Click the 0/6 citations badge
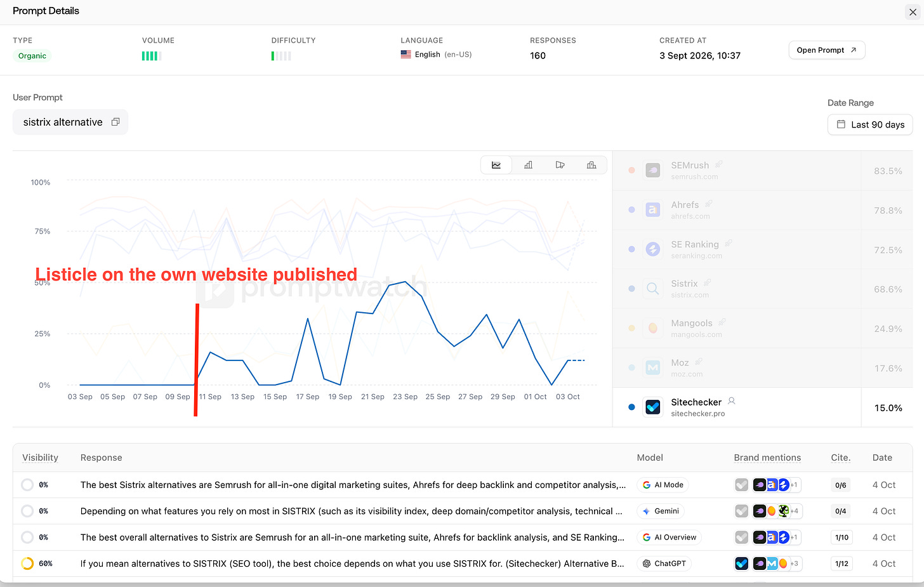 coord(841,485)
